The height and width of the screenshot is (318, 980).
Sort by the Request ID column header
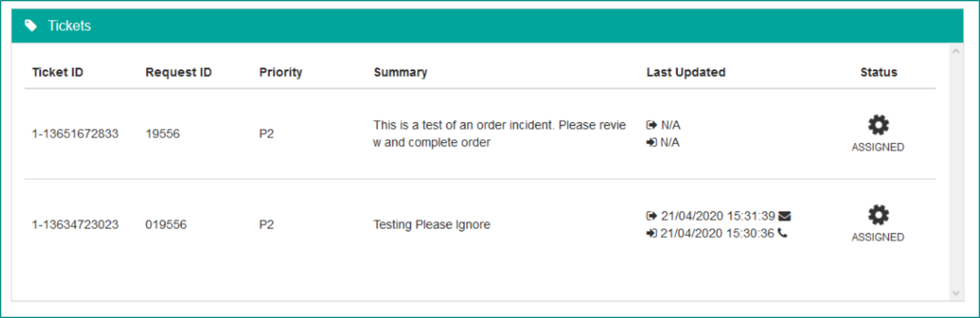[x=179, y=72]
